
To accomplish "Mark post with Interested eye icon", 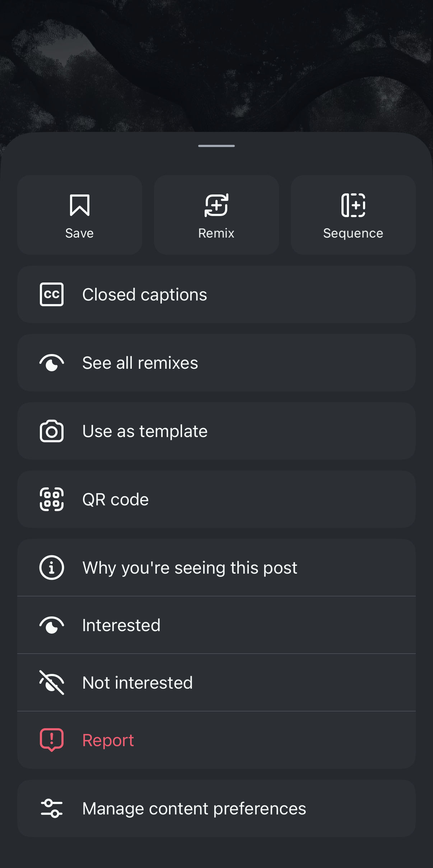I will (x=52, y=625).
